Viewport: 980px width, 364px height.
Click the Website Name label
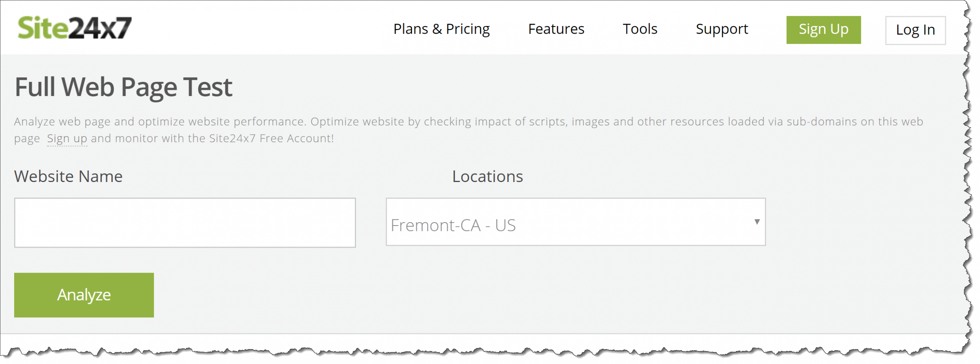68,177
